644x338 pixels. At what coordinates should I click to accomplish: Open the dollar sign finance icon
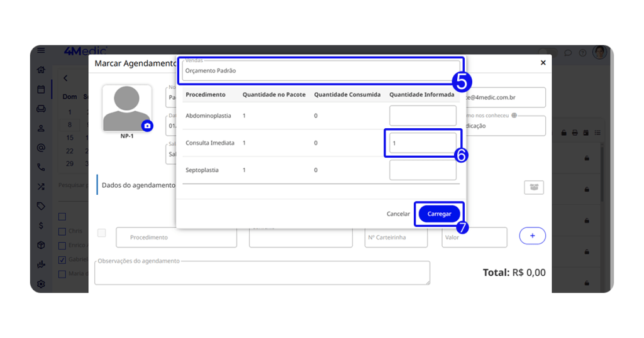[x=41, y=226]
